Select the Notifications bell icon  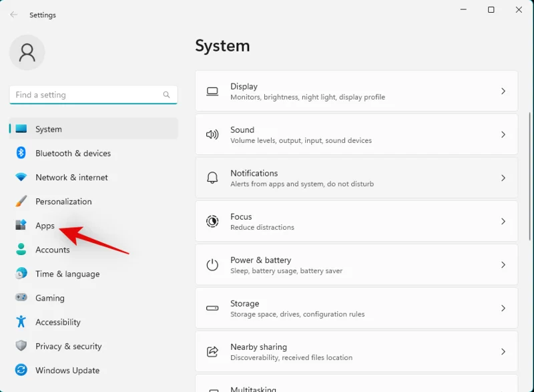coord(214,178)
